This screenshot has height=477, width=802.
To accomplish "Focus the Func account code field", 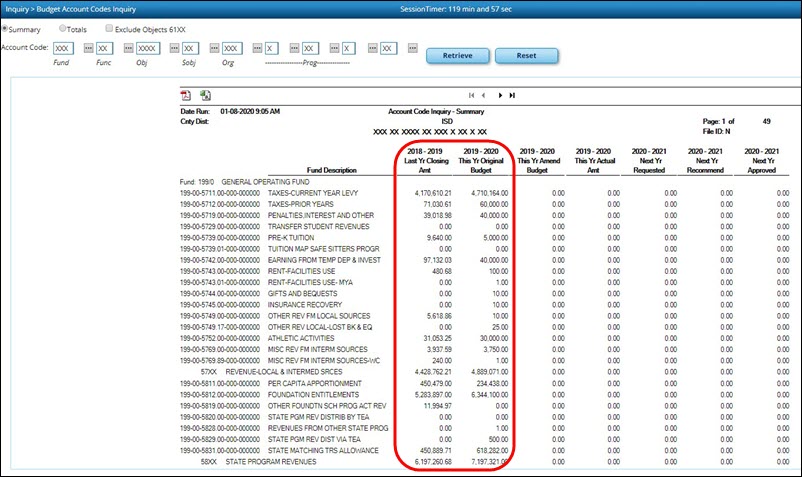I will pyautogui.click(x=105, y=49).
